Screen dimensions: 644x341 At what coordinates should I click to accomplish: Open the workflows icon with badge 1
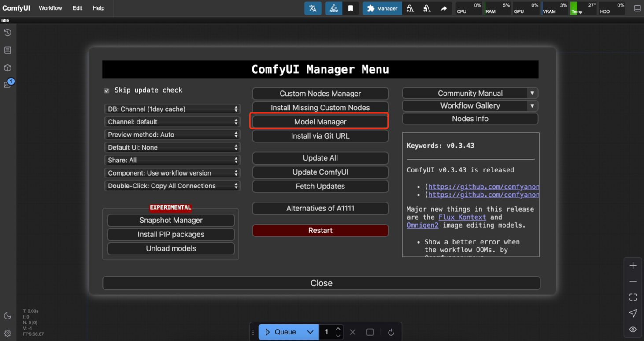(8, 84)
